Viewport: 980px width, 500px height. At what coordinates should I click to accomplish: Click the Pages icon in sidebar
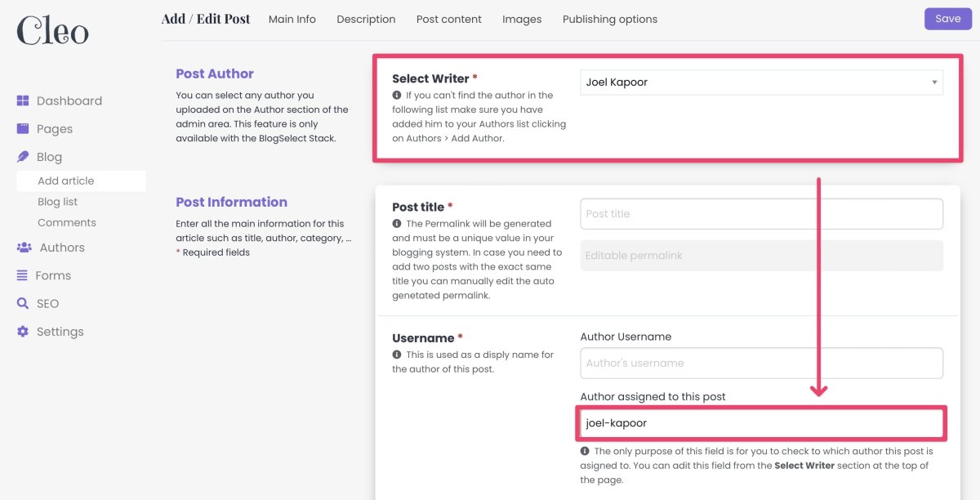tap(23, 129)
